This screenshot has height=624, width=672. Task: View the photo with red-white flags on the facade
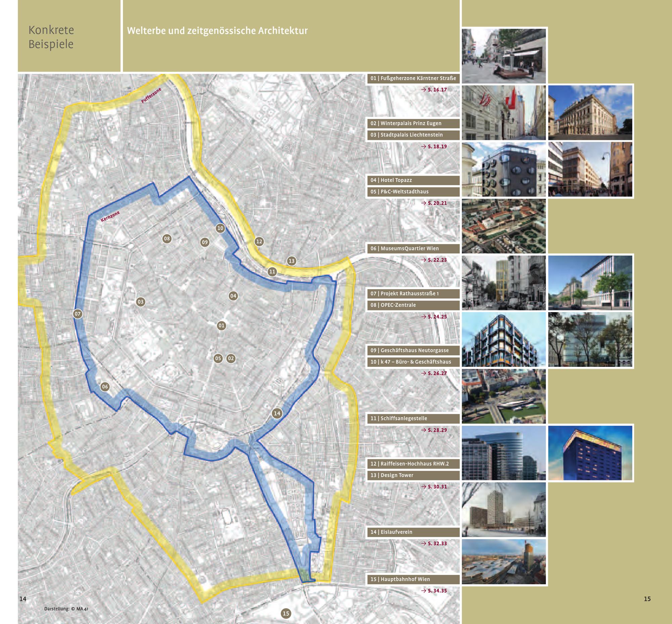tap(504, 113)
